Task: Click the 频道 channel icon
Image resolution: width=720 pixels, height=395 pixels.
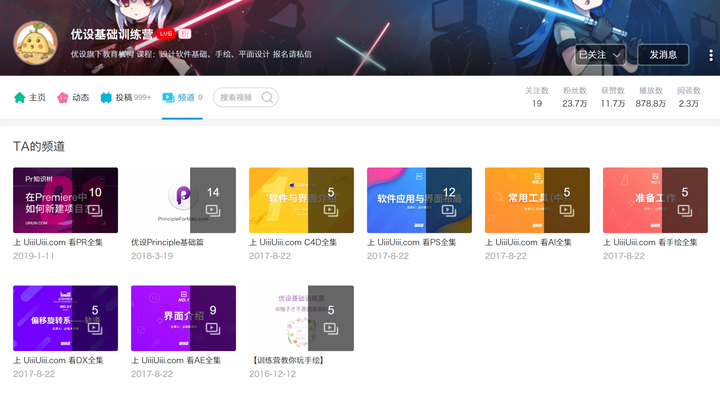Action: [168, 97]
